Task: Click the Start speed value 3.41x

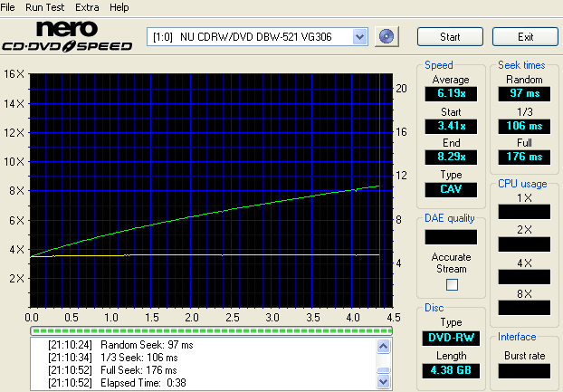Action: tap(451, 127)
